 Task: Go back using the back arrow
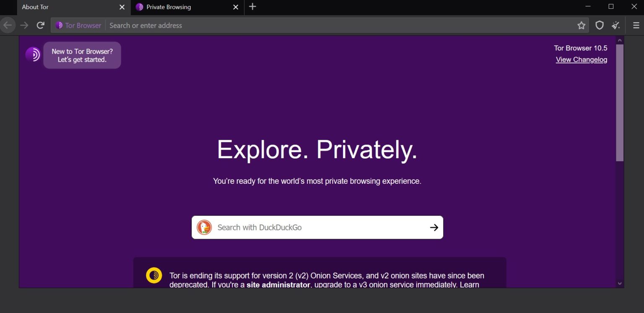point(7,25)
